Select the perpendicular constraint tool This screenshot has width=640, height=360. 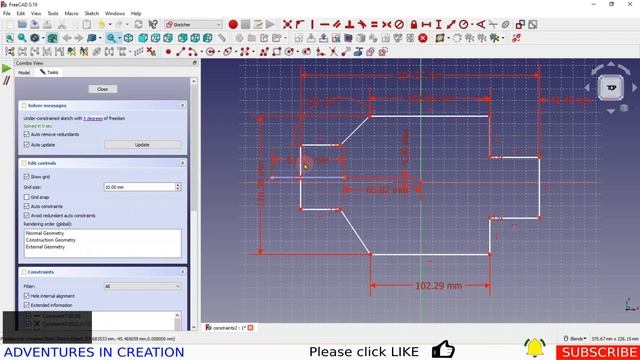tap(349, 24)
